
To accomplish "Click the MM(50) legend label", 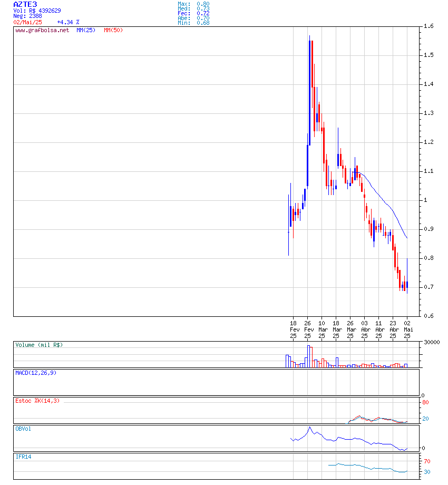I will tap(113, 30).
